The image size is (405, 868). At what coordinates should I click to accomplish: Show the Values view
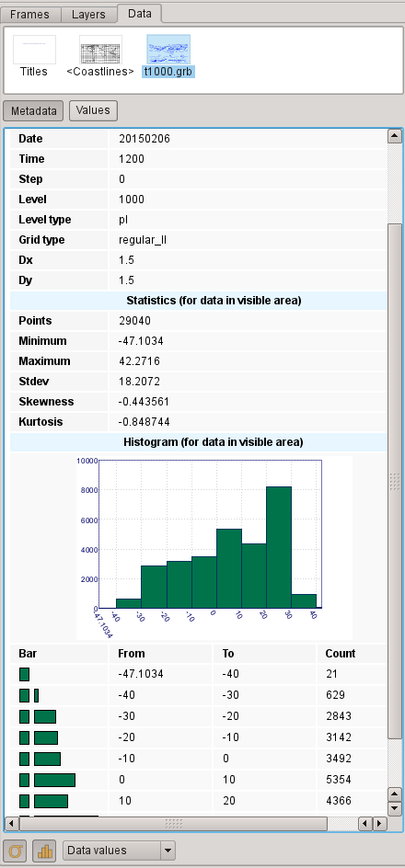click(x=93, y=110)
